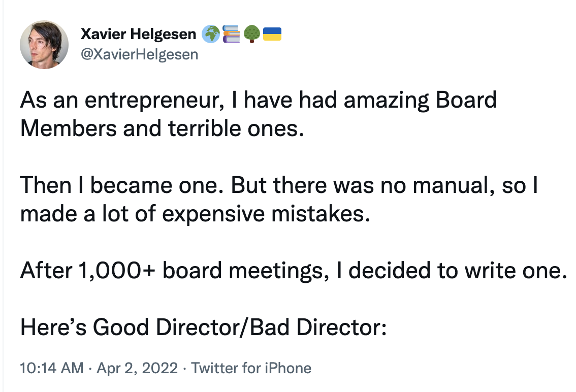The image size is (576, 392).
Task: Click the green tree emoji icon
Action: tap(251, 35)
